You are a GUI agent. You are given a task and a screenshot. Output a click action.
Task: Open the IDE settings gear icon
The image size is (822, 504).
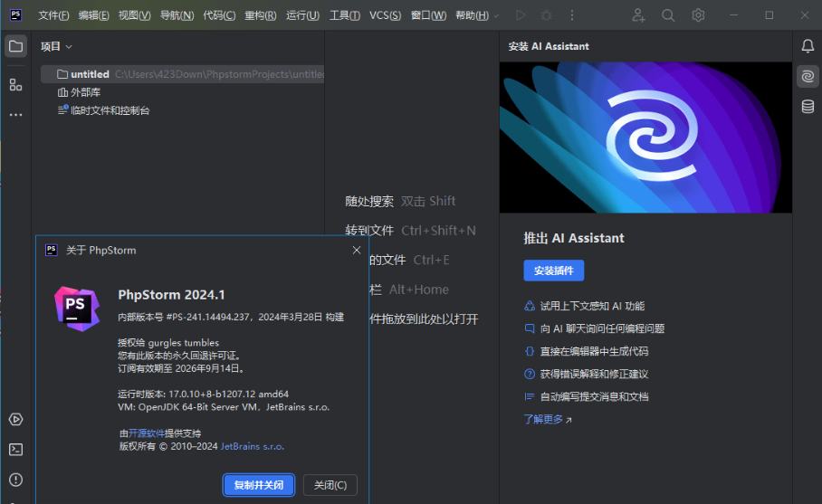(698, 15)
